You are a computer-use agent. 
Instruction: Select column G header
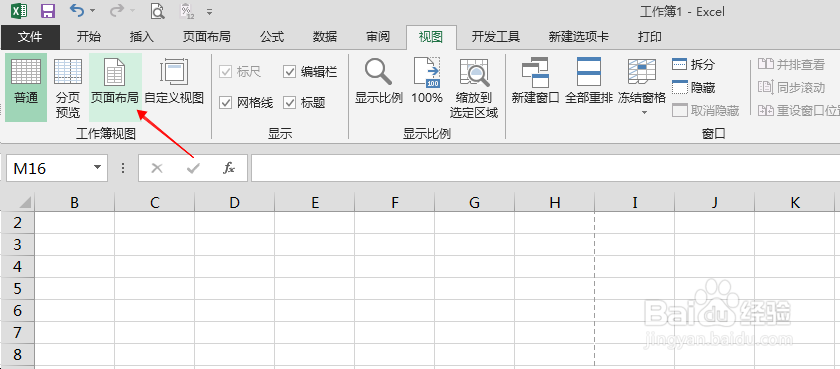474,202
